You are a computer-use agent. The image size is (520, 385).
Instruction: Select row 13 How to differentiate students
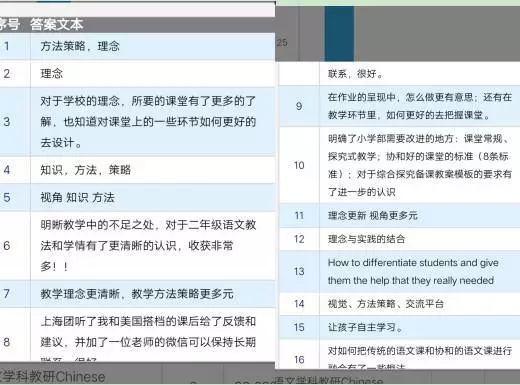[400, 271]
